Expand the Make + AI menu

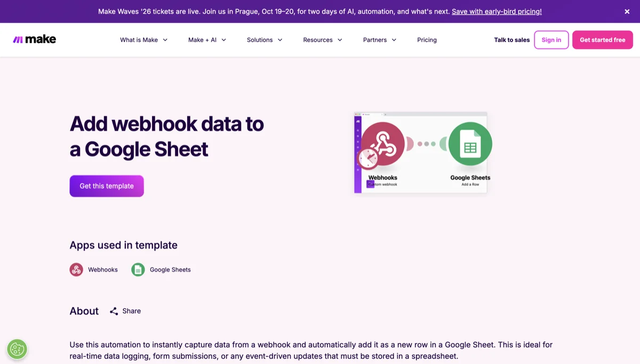[207, 40]
